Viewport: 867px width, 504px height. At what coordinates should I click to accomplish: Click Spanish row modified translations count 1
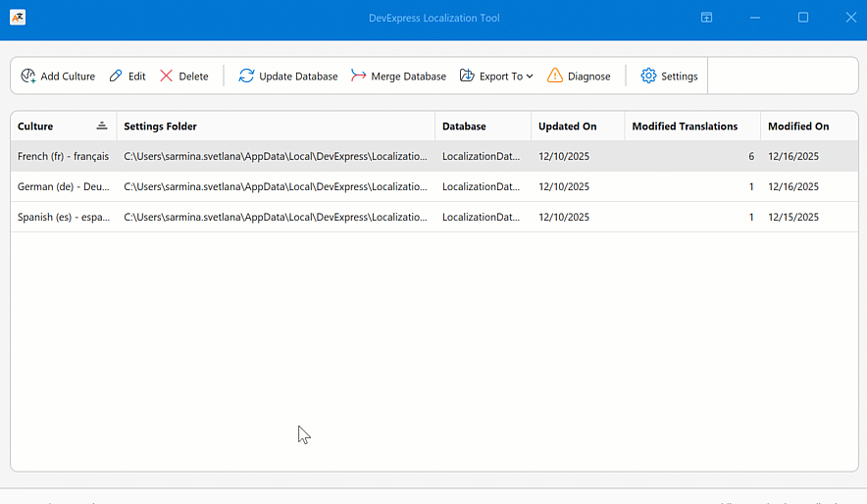click(x=751, y=217)
